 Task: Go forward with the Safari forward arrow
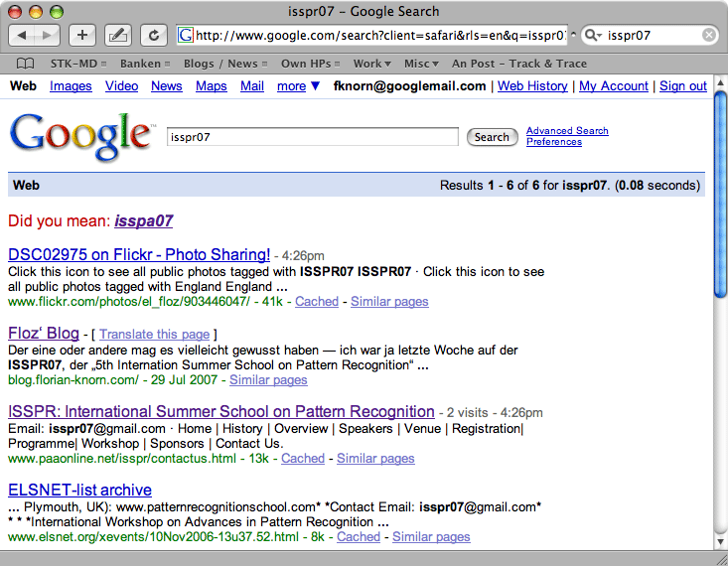(47, 36)
